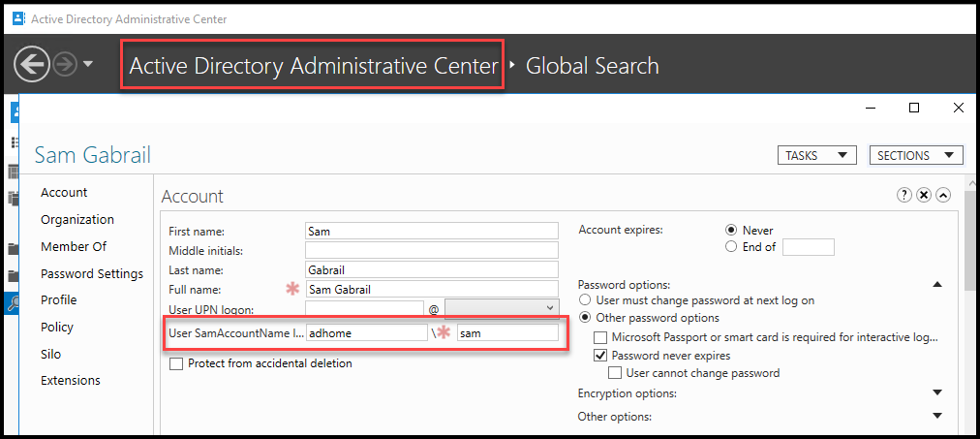Collapse the Password options section
This screenshot has width=980, height=439.
tap(936, 285)
